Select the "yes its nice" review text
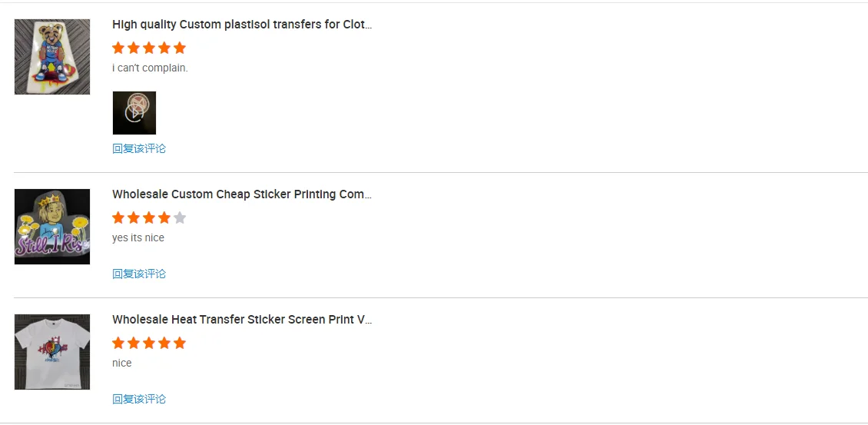The height and width of the screenshot is (425, 868). 138,237
